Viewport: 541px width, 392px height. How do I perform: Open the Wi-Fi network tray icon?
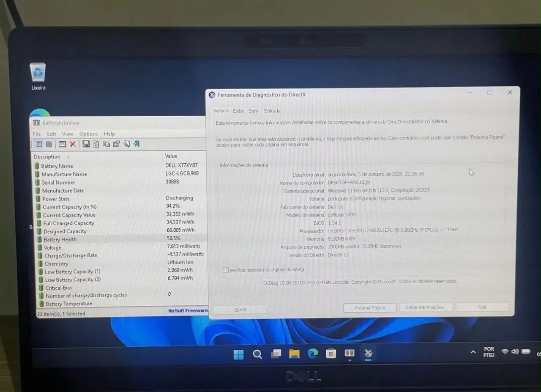[x=505, y=351]
